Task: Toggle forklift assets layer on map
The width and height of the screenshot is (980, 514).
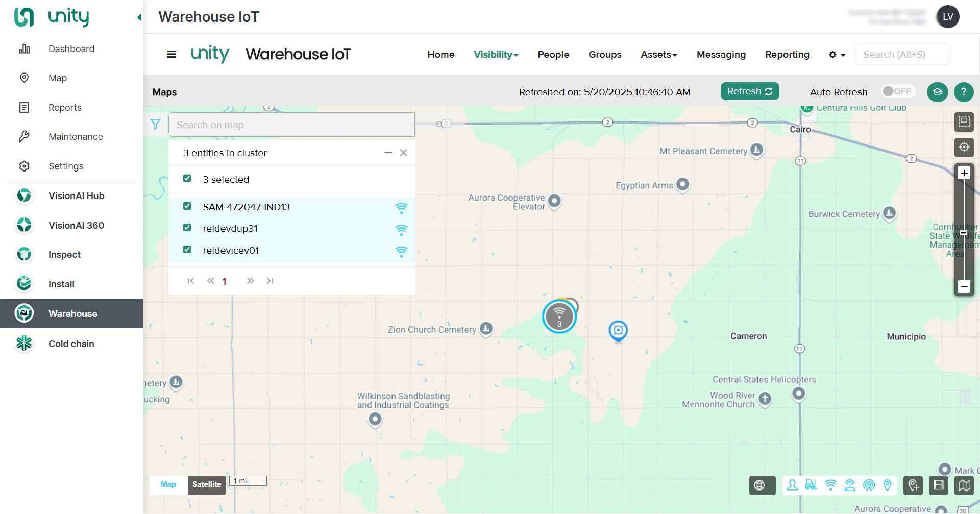Action: point(811,485)
